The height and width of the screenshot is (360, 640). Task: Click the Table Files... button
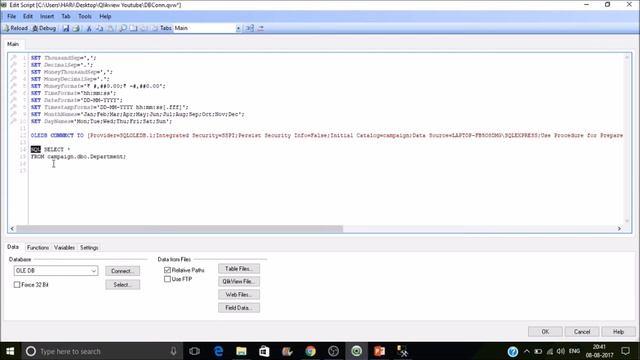click(x=239, y=269)
